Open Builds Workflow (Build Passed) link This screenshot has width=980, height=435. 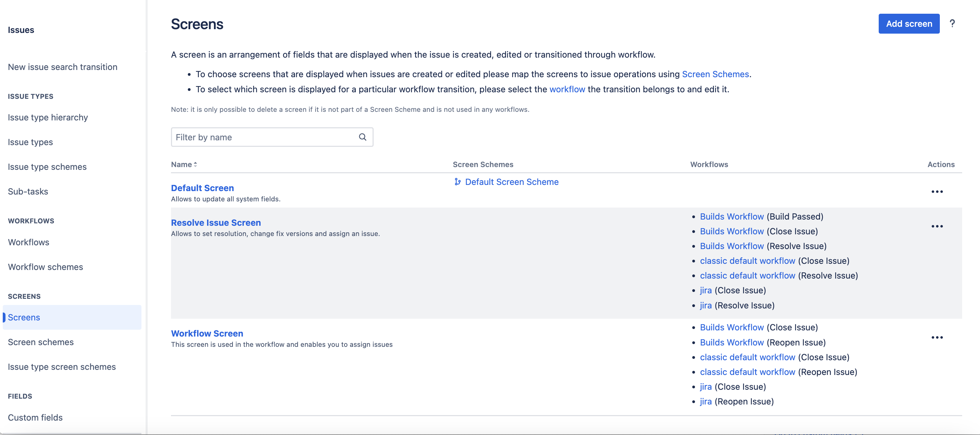click(732, 216)
